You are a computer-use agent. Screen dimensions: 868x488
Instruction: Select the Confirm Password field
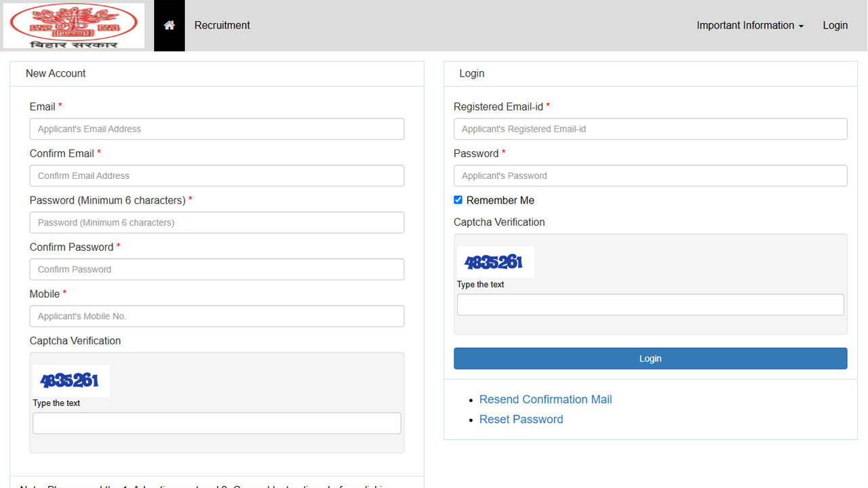[217, 269]
